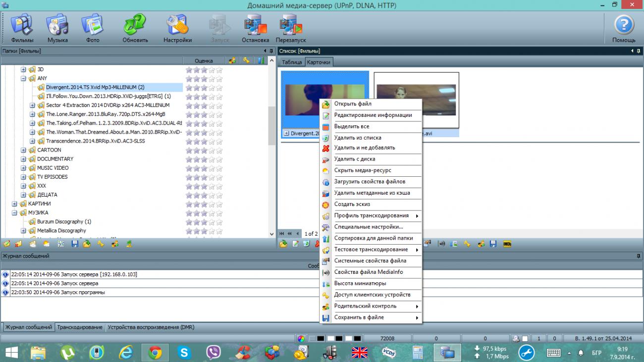The image size is (644, 362).
Task: Click the IMDb icon in the list toolbar
Action: 507,244
